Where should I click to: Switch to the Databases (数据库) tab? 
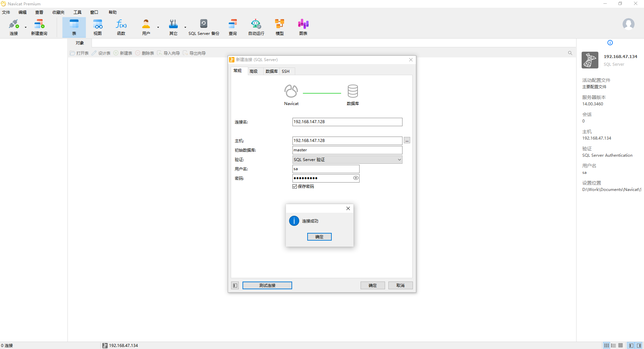(271, 71)
